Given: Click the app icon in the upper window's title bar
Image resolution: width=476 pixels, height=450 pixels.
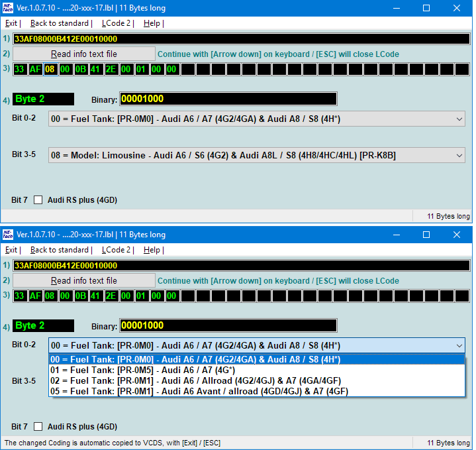Looking at the screenshot, I should (x=8, y=8).
